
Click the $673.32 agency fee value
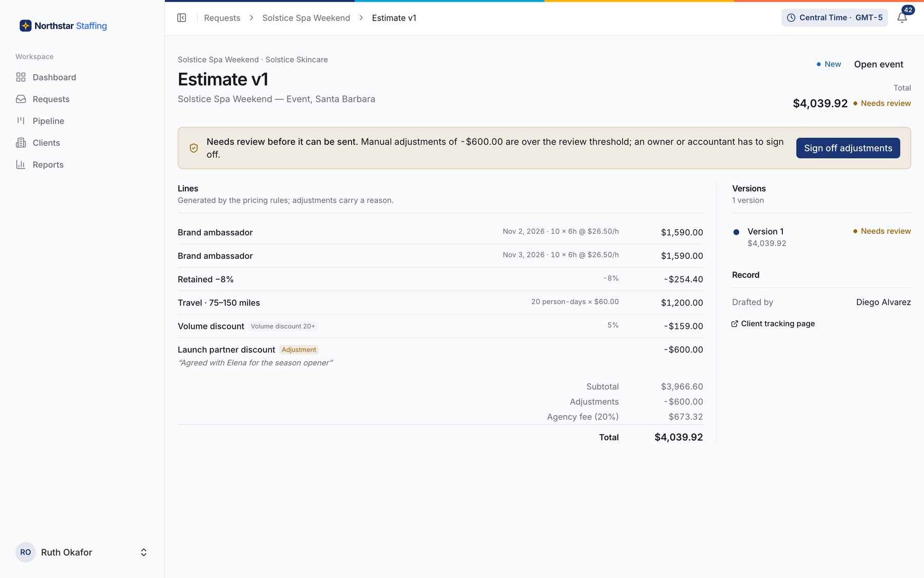(x=686, y=417)
